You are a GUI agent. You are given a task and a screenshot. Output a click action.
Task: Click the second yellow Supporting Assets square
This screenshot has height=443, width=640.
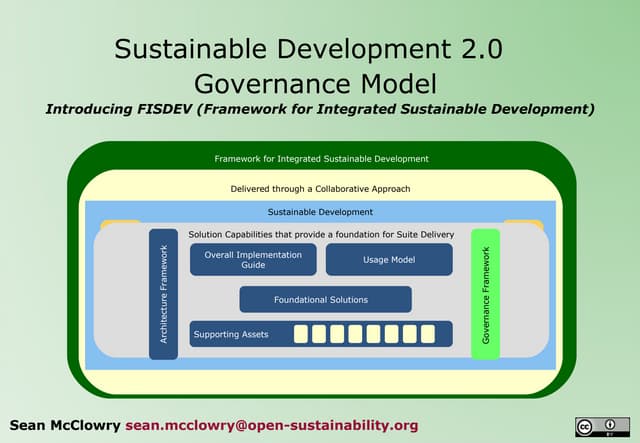(x=318, y=334)
